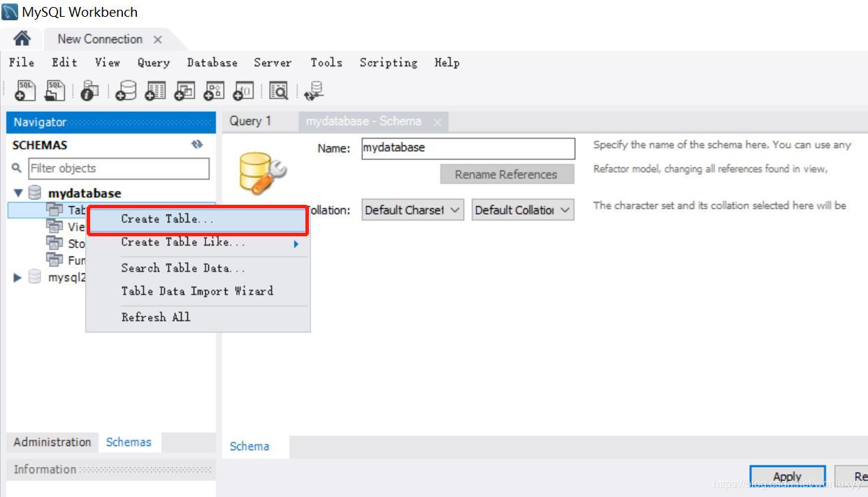Open the Server menu
Image resolution: width=868 pixels, height=497 pixels.
(x=273, y=63)
